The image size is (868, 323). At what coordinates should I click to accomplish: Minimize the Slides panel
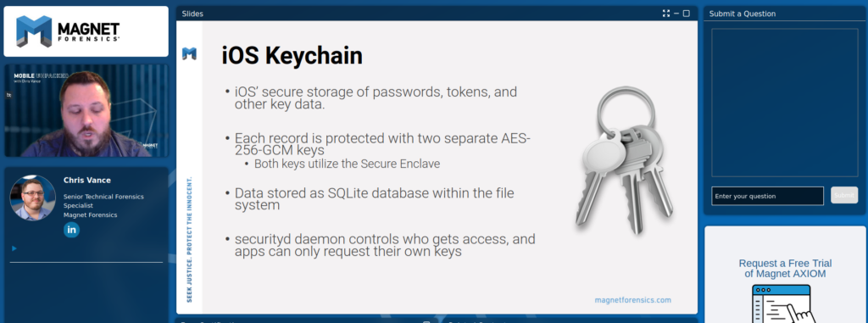[x=676, y=14]
